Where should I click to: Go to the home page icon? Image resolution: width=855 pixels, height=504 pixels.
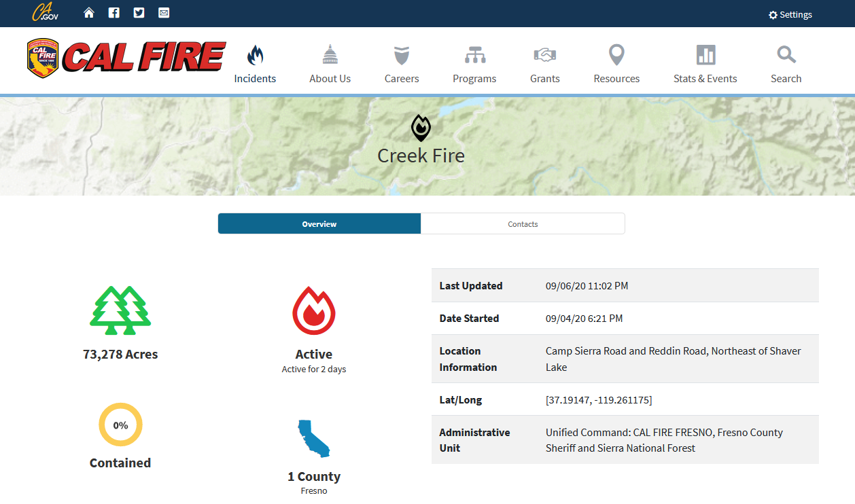coord(89,13)
